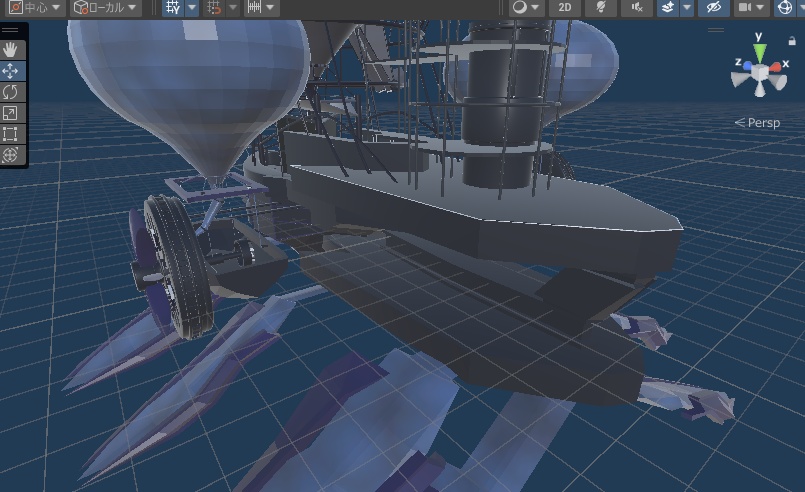Select the Rotate tool
The width and height of the screenshot is (805, 492).
tap(11, 92)
